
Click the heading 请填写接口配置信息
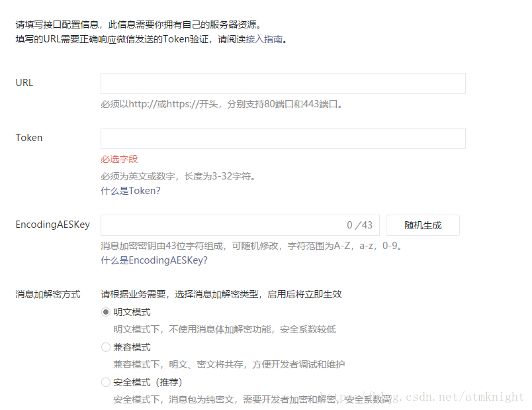[57, 25]
